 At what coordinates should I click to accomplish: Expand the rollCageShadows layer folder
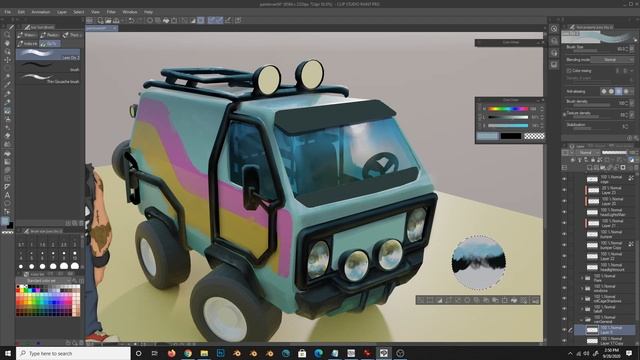click(x=582, y=298)
